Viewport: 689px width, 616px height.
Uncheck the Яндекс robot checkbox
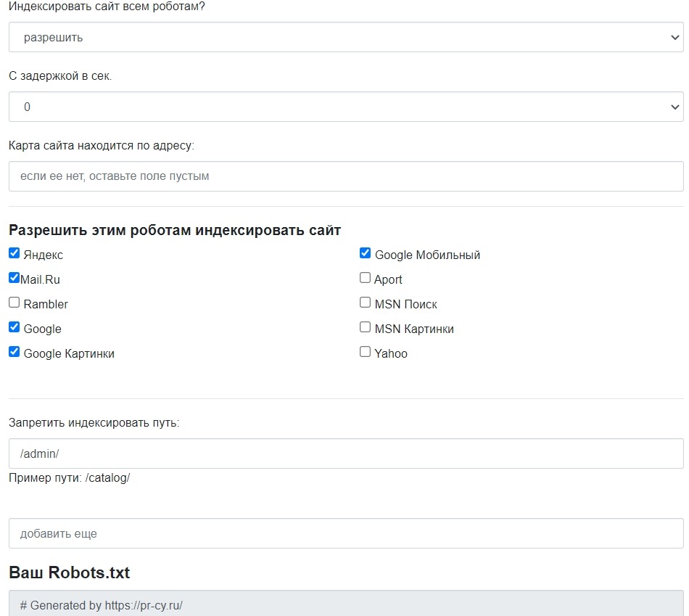14,252
